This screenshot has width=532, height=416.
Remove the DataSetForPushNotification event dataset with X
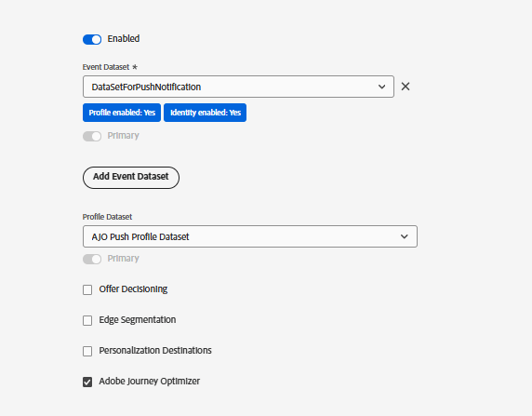click(406, 87)
